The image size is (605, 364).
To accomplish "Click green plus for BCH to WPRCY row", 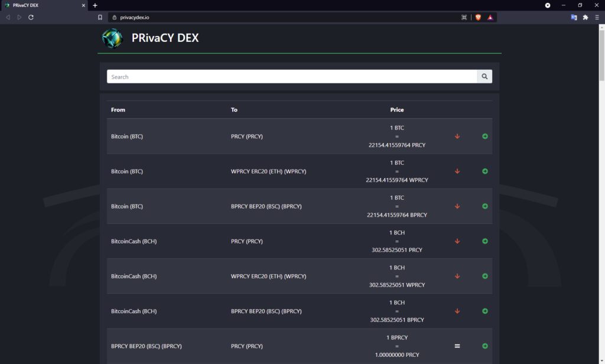I will pyautogui.click(x=485, y=276).
